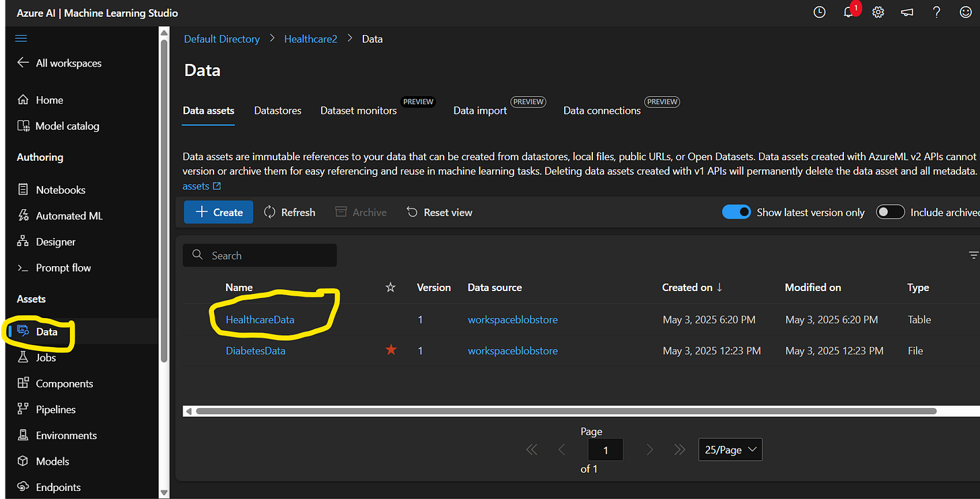Open the settings gear icon
Image resolution: width=980 pixels, height=499 pixels.
click(878, 12)
